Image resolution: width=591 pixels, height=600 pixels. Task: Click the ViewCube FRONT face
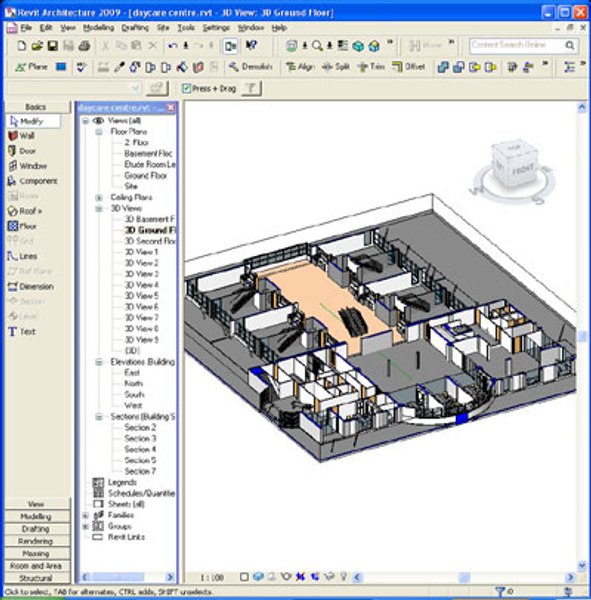coord(522,170)
